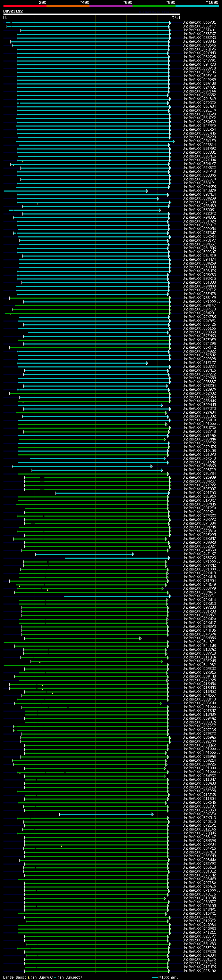Select the UniRef100_A8XYV2 label

[x=199, y=519]
